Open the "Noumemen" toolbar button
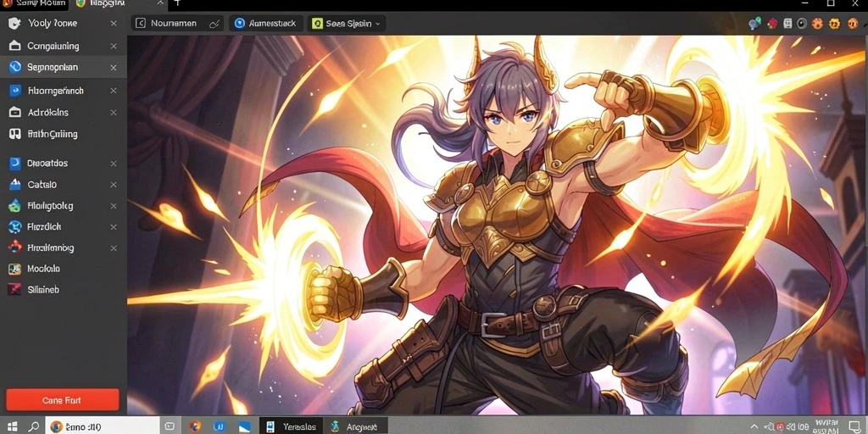This screenshot has height=434, width=868. pos(177,23)
